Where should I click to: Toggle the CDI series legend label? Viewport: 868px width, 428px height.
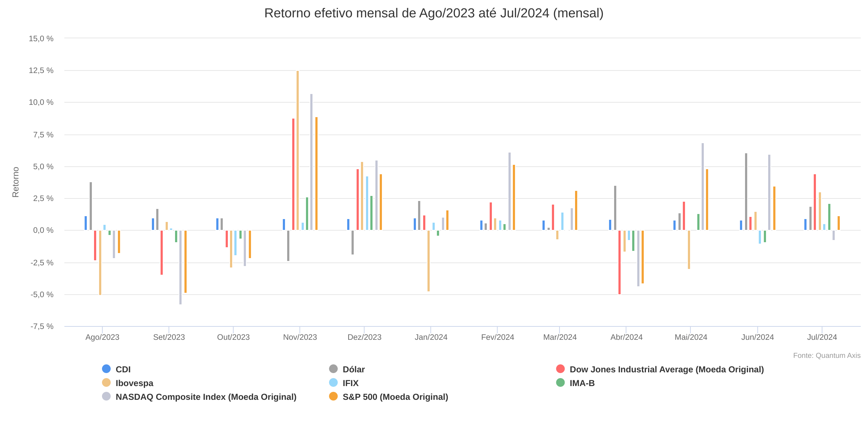(123, 369)
